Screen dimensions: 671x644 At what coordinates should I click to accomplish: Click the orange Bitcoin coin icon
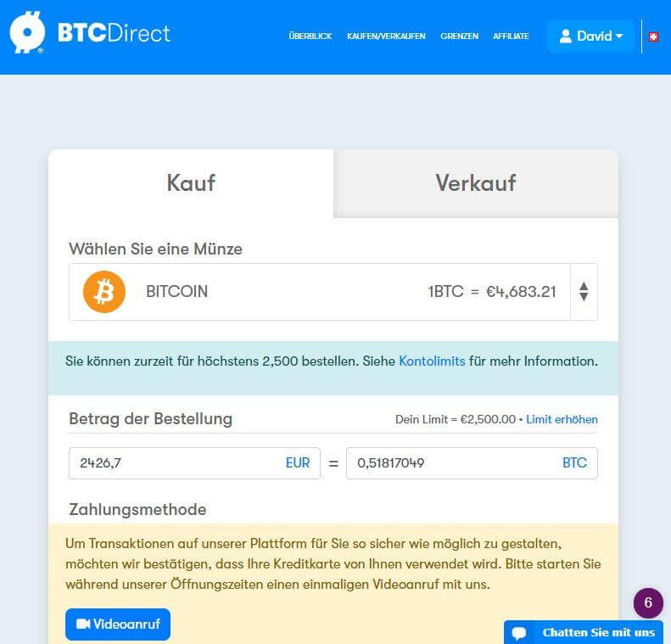click(x=104, y=292)
